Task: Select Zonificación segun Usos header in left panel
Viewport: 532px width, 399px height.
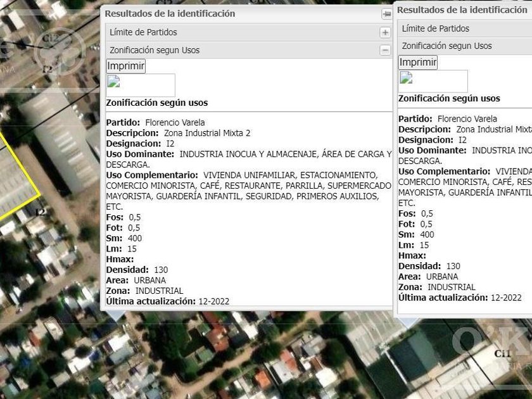Action: click(x=155, y=50)
